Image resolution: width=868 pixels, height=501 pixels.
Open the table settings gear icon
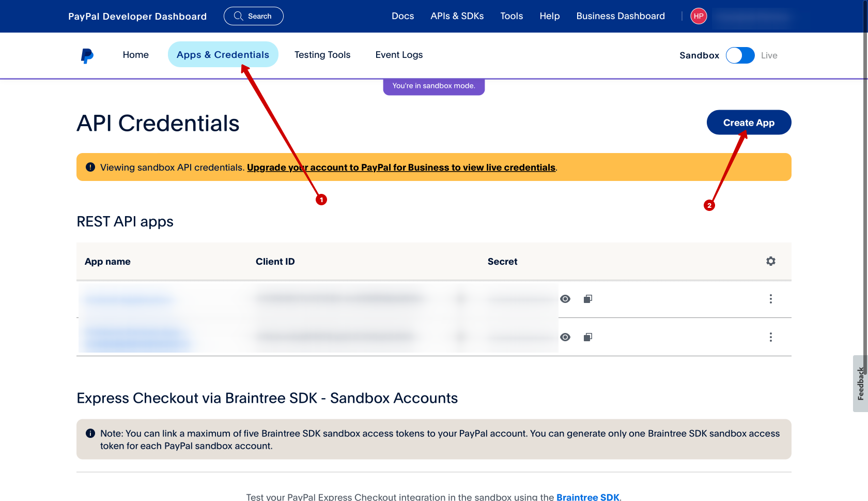tap(771, 261)
